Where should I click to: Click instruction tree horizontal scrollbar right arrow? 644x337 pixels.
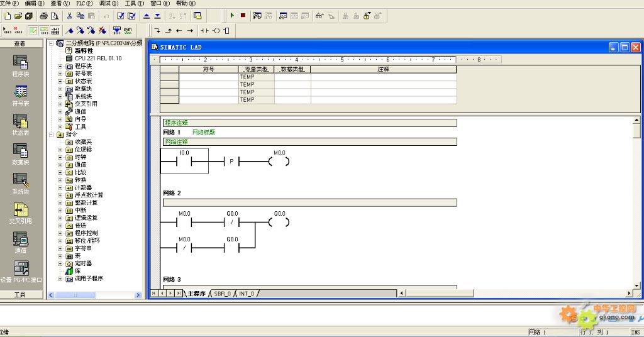[x=138, y=295]
